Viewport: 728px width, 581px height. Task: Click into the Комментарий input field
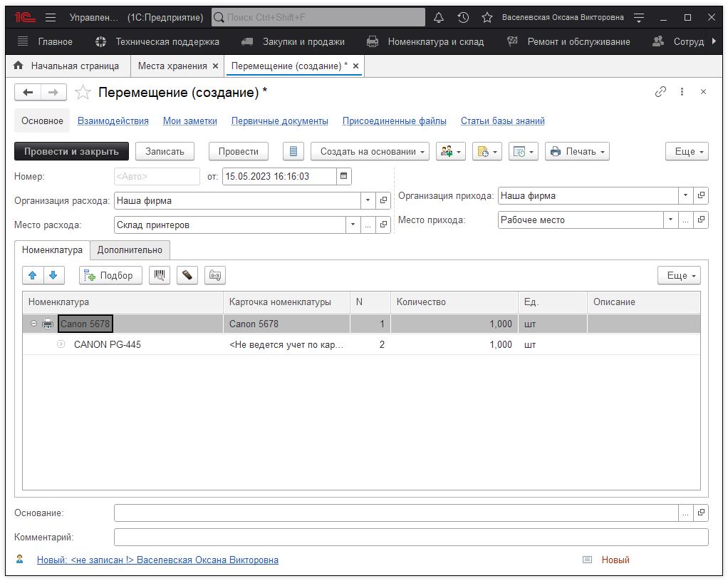410,537
